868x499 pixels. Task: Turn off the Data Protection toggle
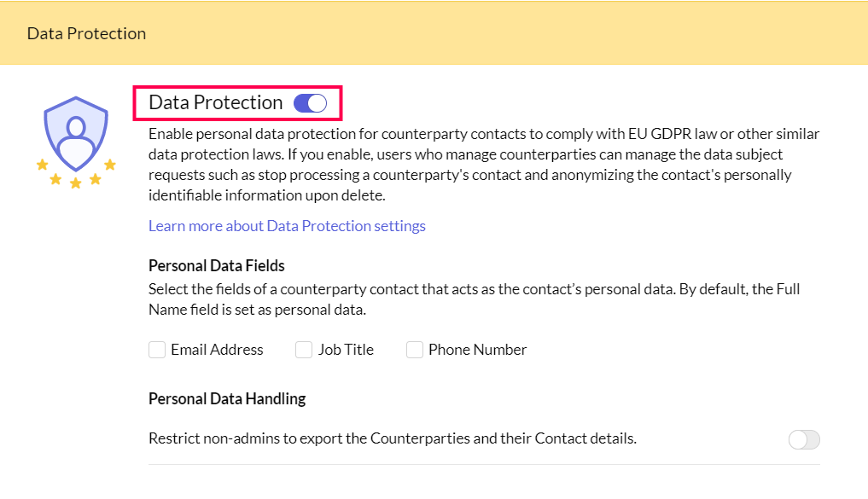[x=310, y=103]
